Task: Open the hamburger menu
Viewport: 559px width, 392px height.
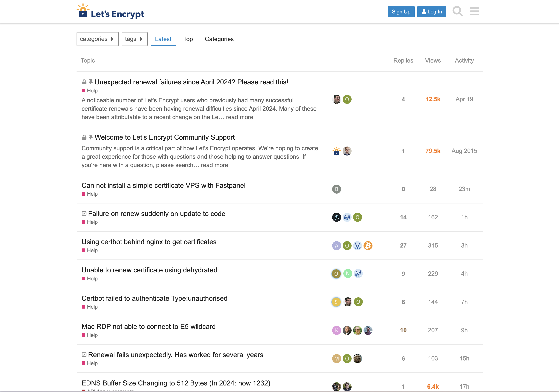Action: point(474,11)
